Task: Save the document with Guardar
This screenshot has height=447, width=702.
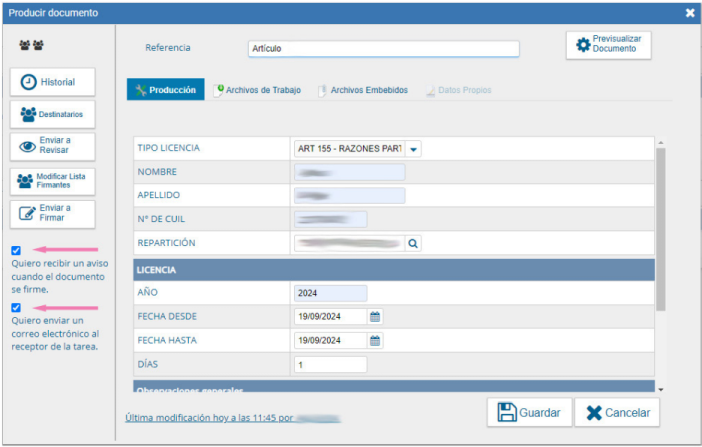Action: [x=528, y=412]
